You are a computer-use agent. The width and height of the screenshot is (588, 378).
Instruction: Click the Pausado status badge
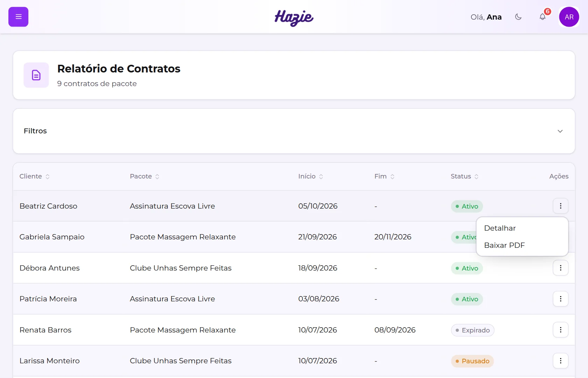click(x=472, y=361)
